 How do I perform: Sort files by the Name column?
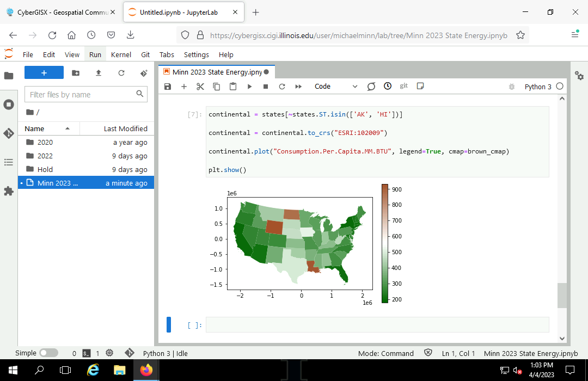click(x=35, y=128)
